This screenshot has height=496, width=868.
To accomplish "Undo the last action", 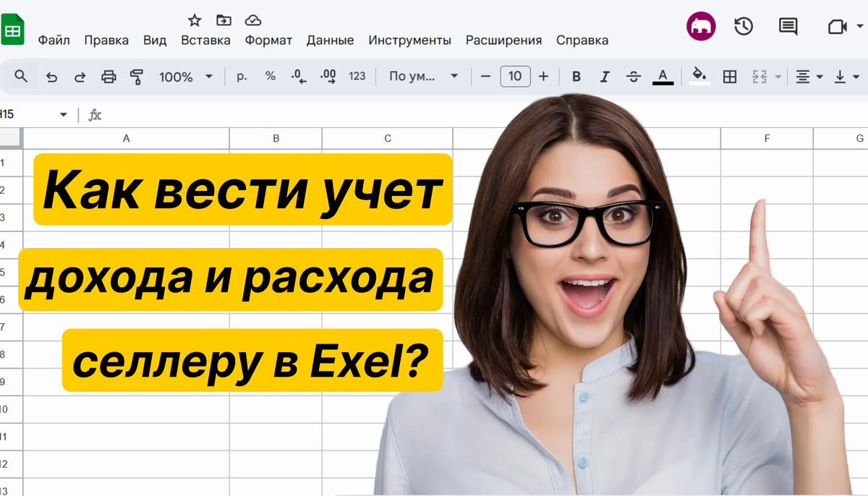I will (51, 77).
